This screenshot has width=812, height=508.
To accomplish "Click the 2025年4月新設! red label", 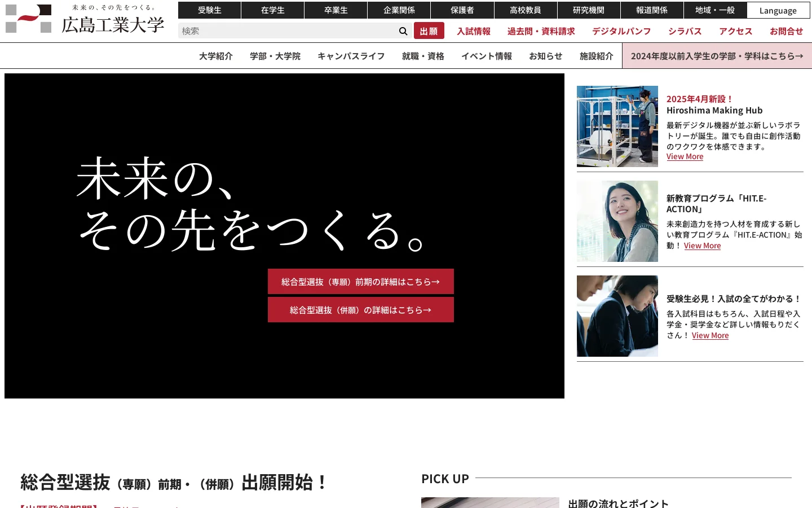I will point(700,99).
